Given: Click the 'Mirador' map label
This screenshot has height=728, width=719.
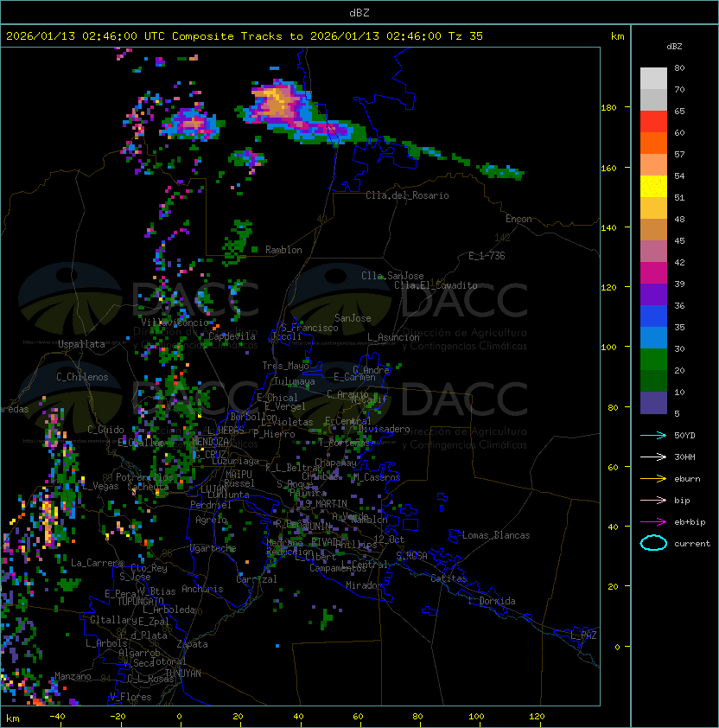Looking at the screenshot, I should (364, 585).
